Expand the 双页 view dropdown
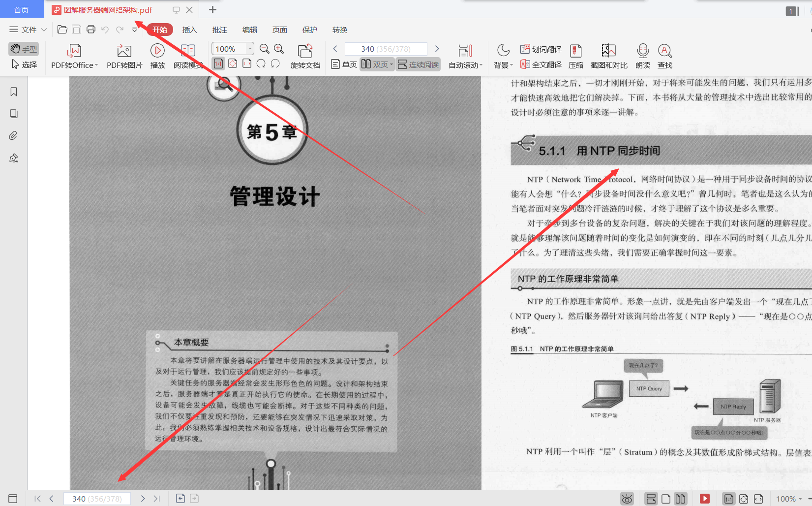812x506 pixels. [x=391, y=64]
